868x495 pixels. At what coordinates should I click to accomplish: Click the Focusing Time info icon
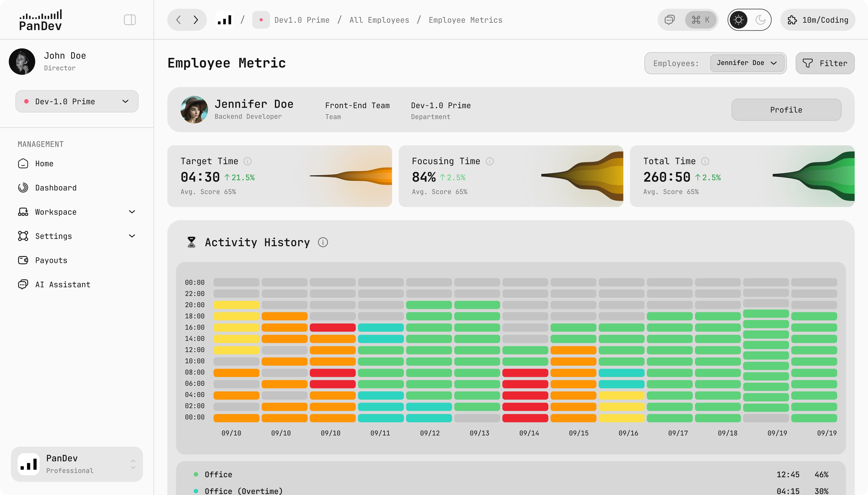(x=490, y=161)
